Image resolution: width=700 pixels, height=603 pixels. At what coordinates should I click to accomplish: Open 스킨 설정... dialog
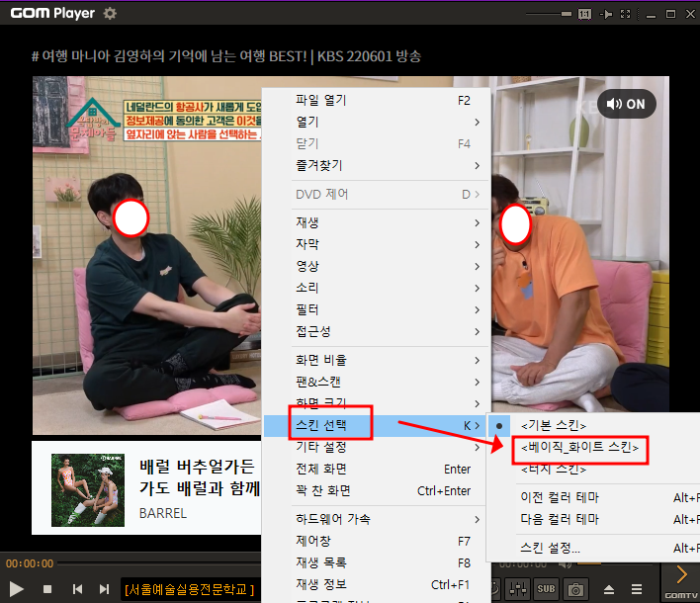point(594,548)
